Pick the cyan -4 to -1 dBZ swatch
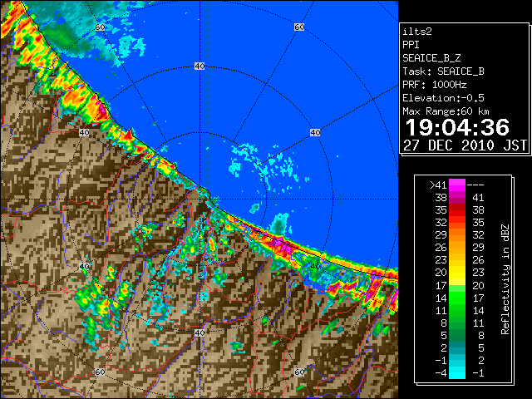Image resolution: width=532 pixels, height=399 pixels. 457,372
